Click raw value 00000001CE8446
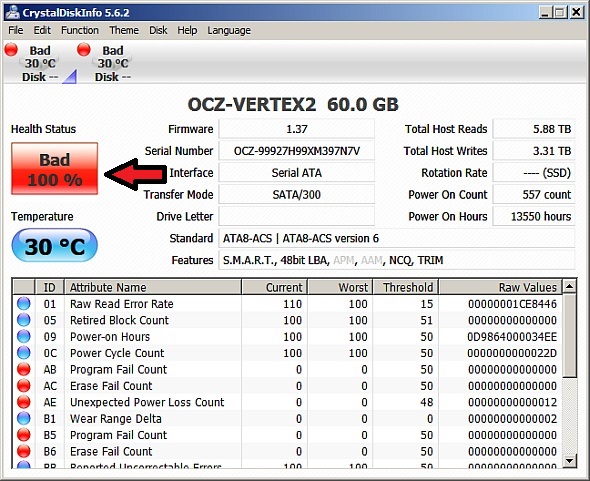The image size is (590, 481). [x=512, y=304]
